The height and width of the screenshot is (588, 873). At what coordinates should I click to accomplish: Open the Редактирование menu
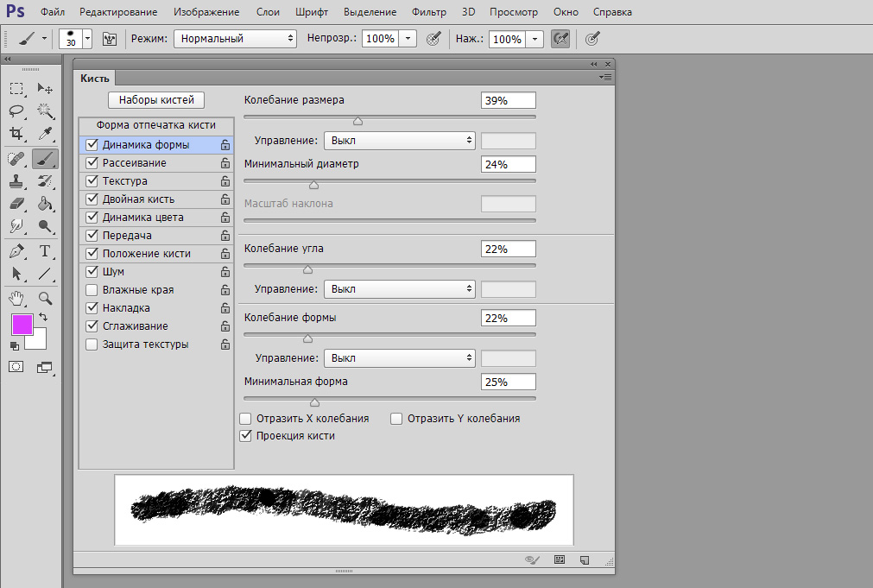[118, 12]
